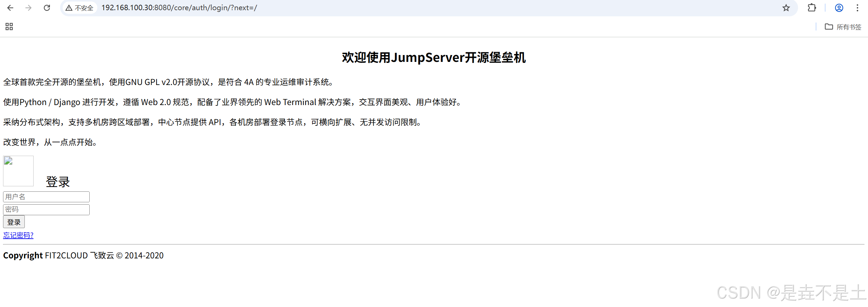
Task: Click the broken logo image beside 登录
Action: (18, 171)
